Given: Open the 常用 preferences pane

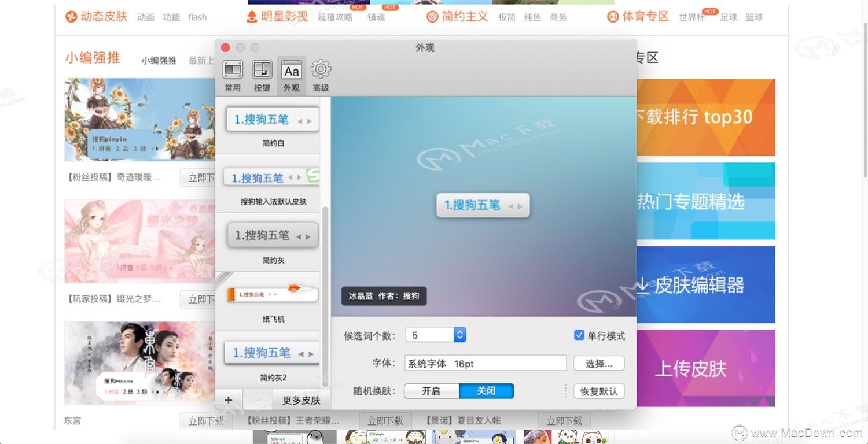Looking at the screenshot, I should [x=233, y=76].
